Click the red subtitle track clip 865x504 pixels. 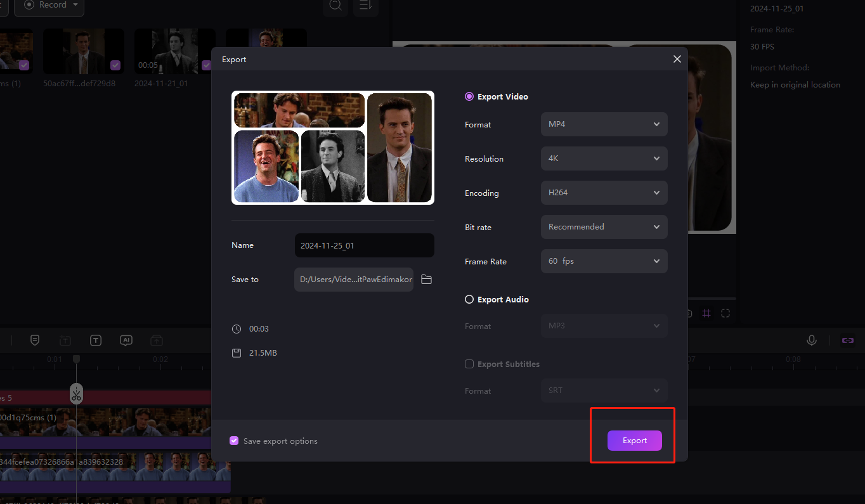105,397
